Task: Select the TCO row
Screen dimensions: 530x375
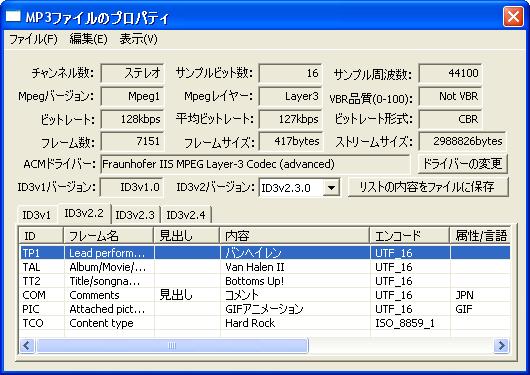Action: pos(265,323)
